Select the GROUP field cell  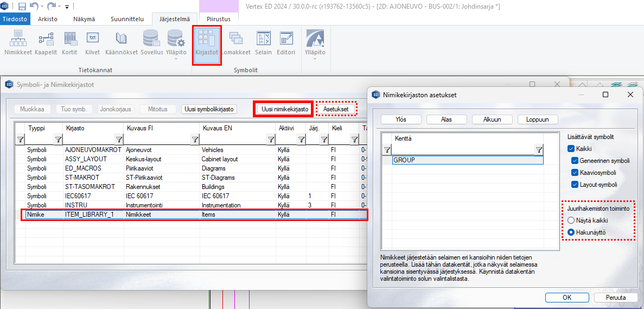tap(467, 160)
